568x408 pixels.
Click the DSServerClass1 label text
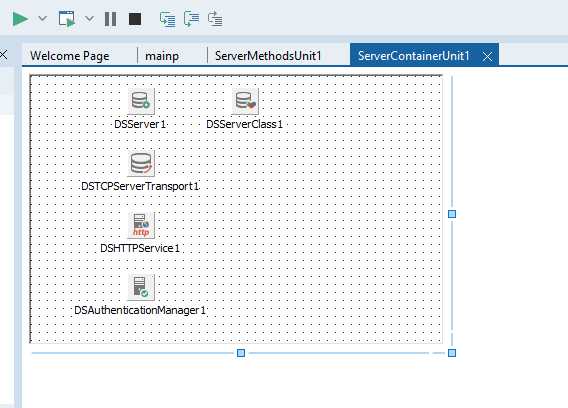(245, 124)
